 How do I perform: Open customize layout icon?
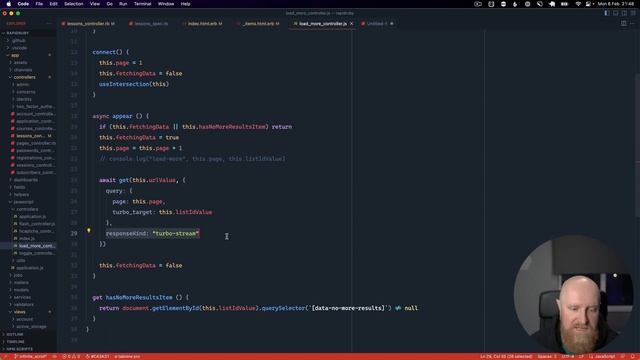click(x=633, y=13)
